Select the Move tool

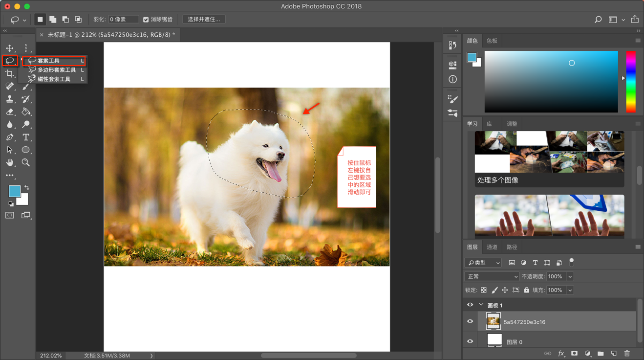tap(10, 48)
